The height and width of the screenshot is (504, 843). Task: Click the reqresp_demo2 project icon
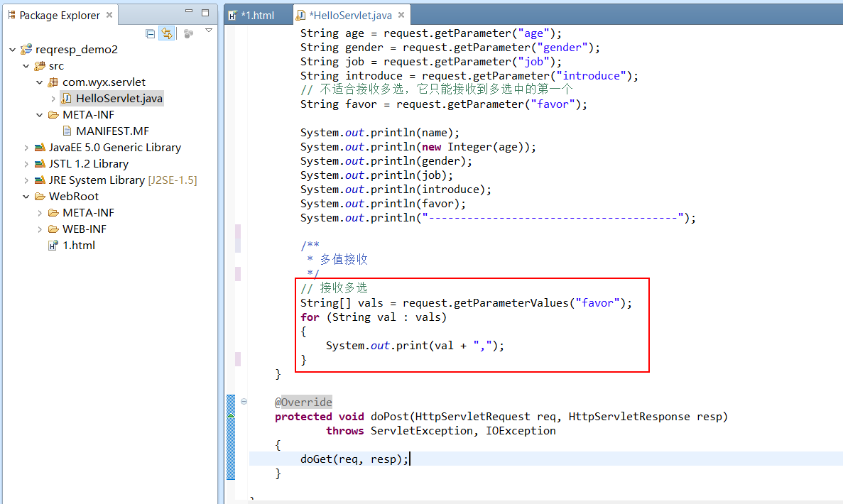(26, 50)
